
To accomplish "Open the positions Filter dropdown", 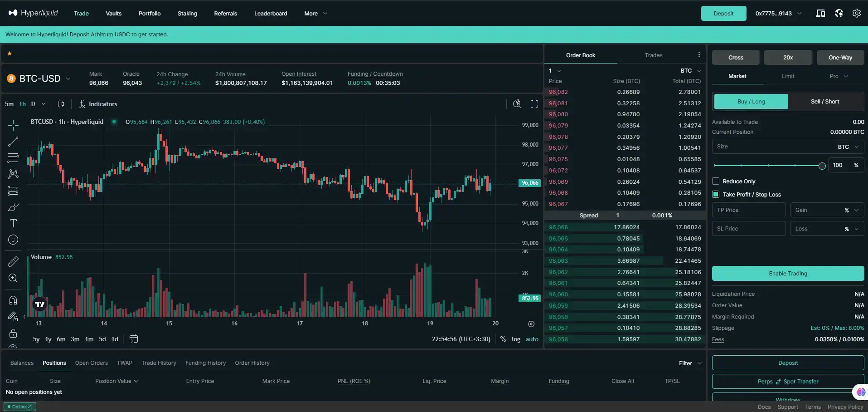I will (x=690, y=363).
